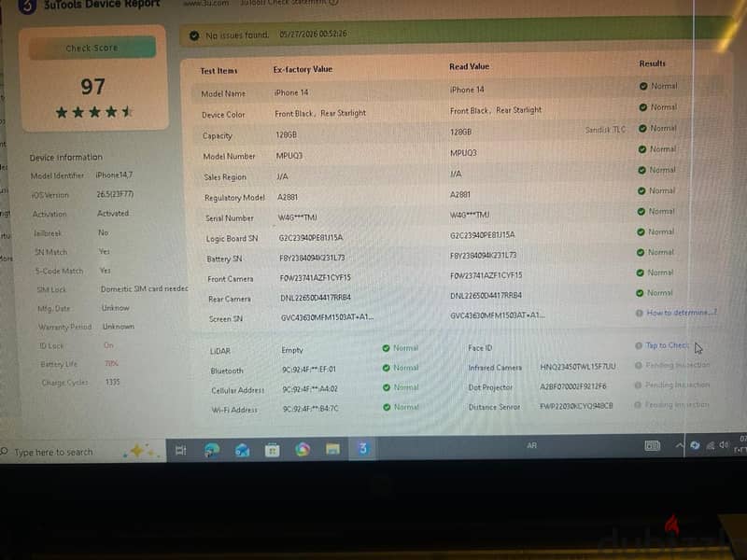The image size is (747, 560).
Task: Click the Normal check icon in Rear Camera row
Action: click(640, 293)
